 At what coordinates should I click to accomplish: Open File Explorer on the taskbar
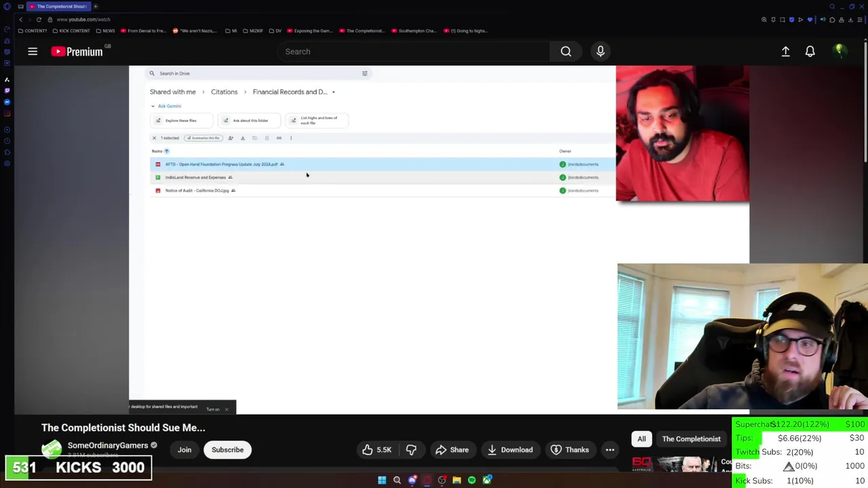pyautogui.click(x=456, y=480)
